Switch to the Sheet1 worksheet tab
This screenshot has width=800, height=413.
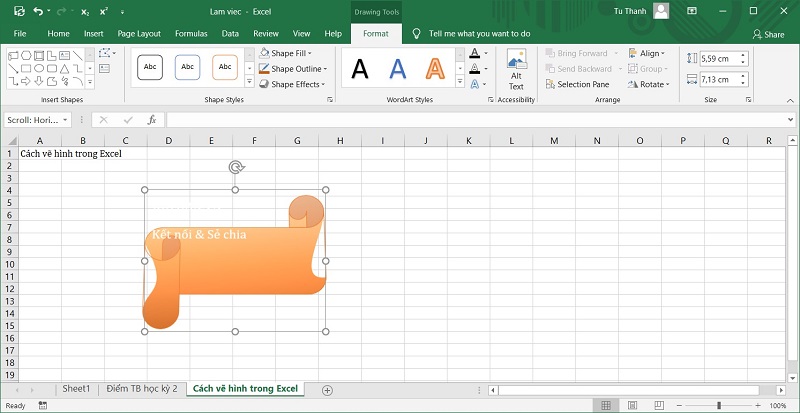point(76,389)
